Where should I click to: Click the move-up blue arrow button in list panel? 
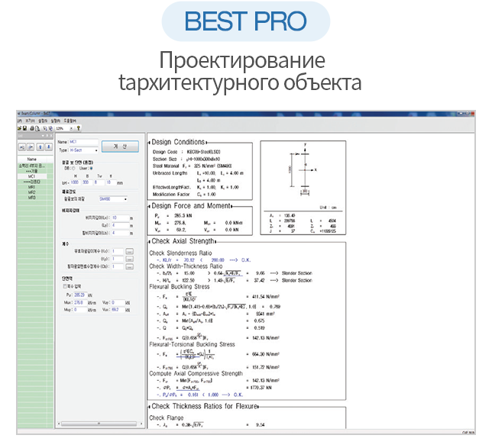(40, 147)
